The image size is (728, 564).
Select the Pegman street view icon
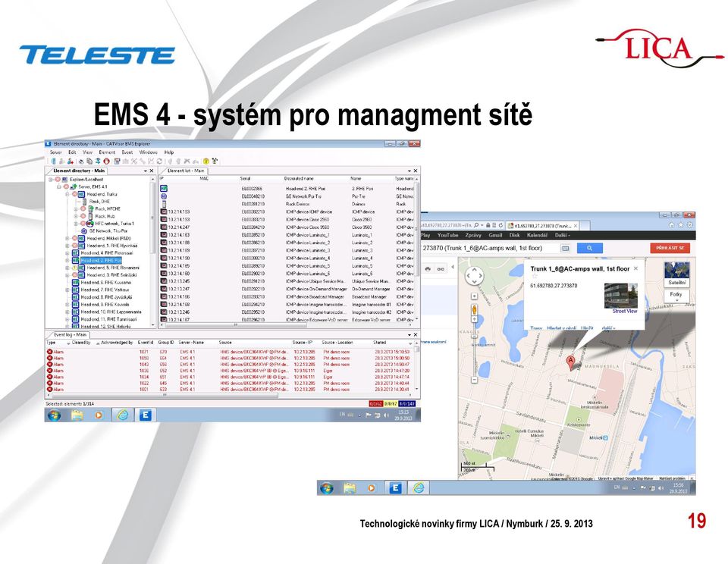click(474, 309)
